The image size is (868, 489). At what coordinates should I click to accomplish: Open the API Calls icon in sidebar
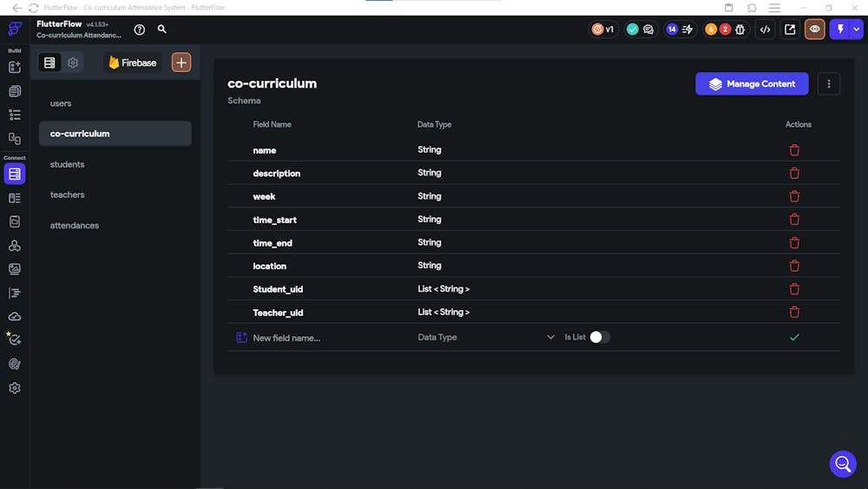pyautogui.click(x=15, y=245)
